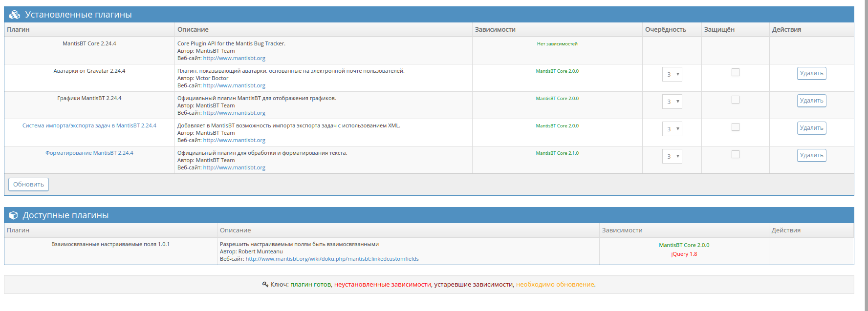
Task: Click Удалить for Форматирование MantisBT plugin
Action: pyautogui.click(x=811, y=155)
